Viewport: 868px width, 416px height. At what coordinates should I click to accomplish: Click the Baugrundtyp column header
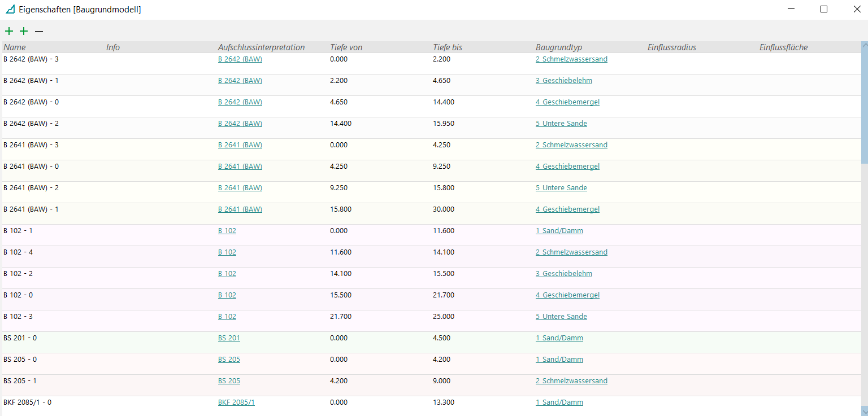tap(558, 47)
